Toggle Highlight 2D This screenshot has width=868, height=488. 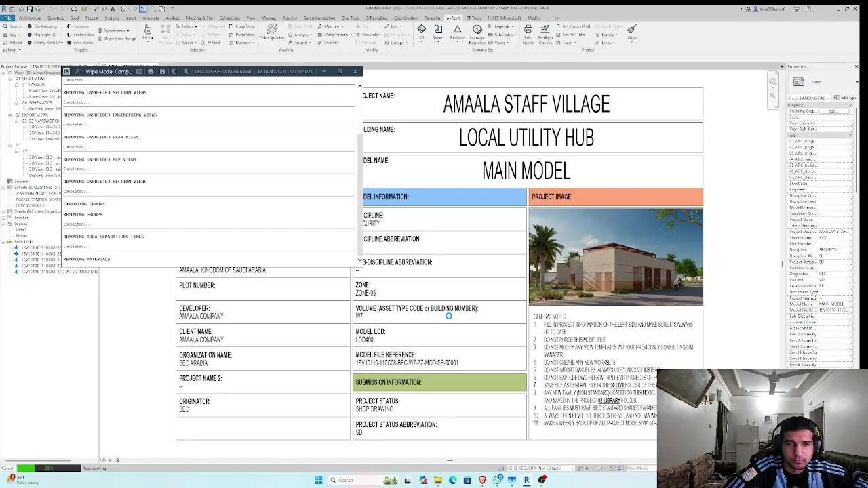pos(43,35)
